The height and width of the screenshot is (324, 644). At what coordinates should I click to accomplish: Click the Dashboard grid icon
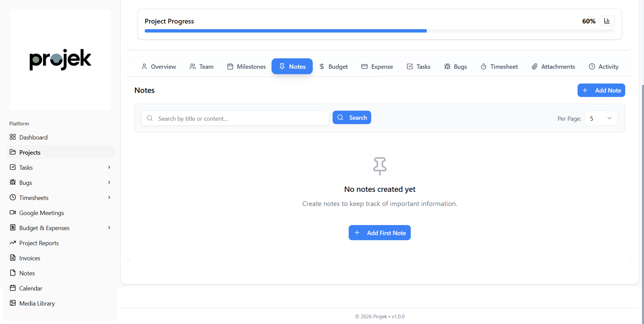click(13, 137)
